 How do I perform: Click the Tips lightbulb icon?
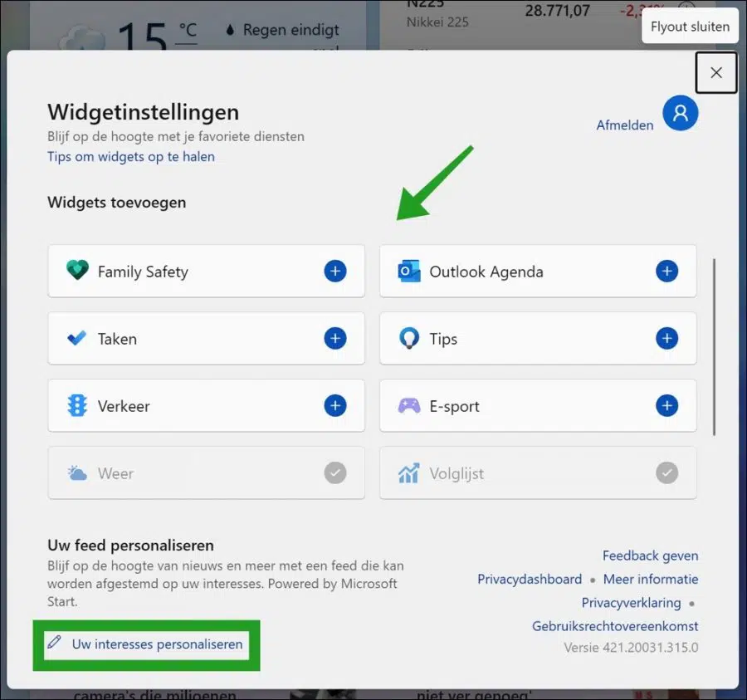[408, 338]
